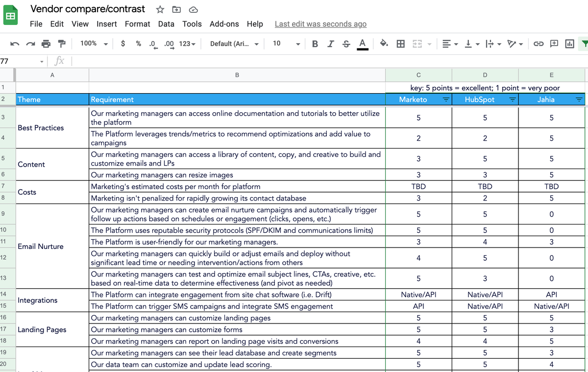Click the redo arrow
The image size is (588, 372).
click(x=30, y=44)
